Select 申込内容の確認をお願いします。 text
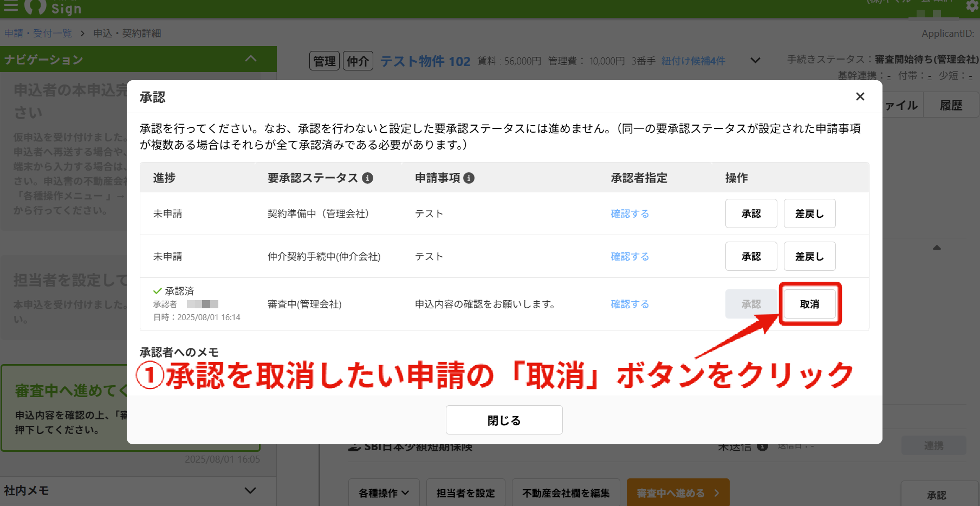This screenshot has width=980, height=506. click(x=486, y=304)
